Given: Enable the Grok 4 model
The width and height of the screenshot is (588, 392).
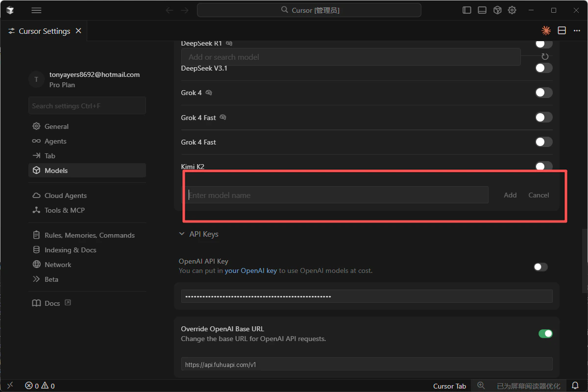Looking at the screenshot, I should click(x=544, y=93).
